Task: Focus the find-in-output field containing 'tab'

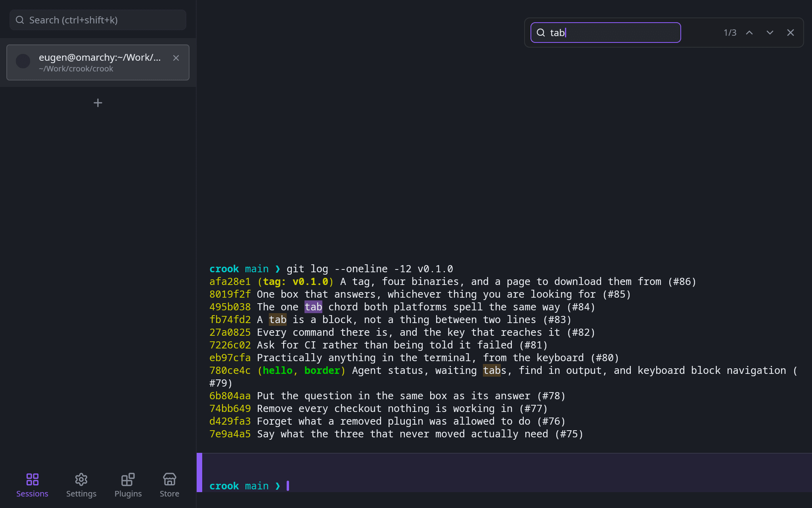Action: 605,33
